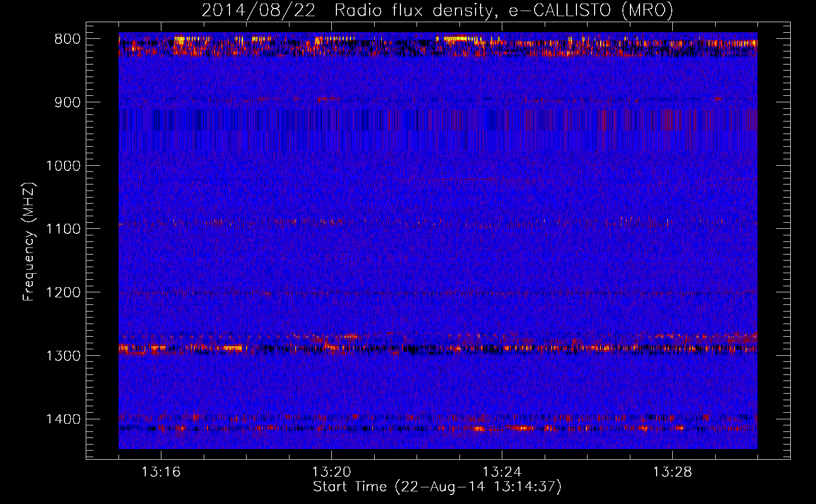The width and height of the screenshot is (816, 504).
Task: Click the 1100 frequency tick label
Action: (63, 229)
